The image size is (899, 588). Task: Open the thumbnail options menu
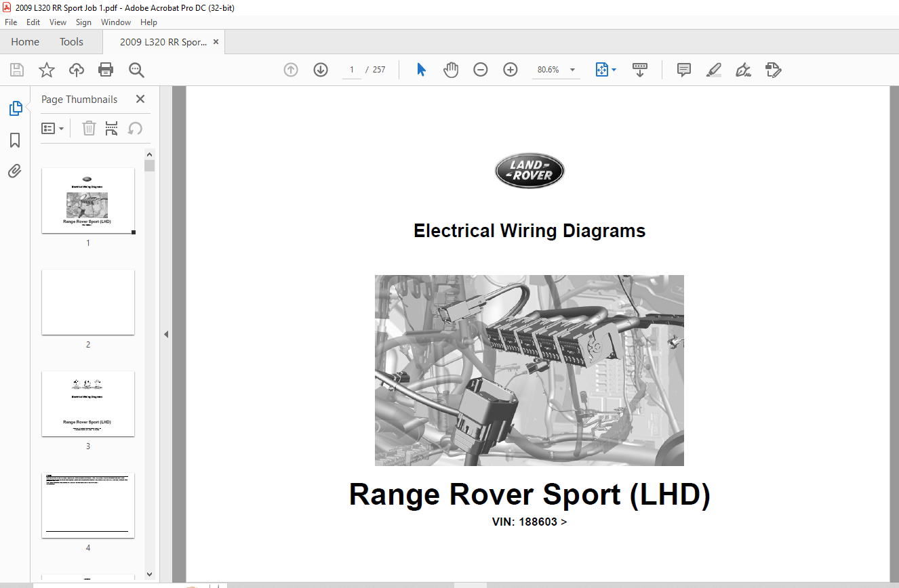(52, 128)
